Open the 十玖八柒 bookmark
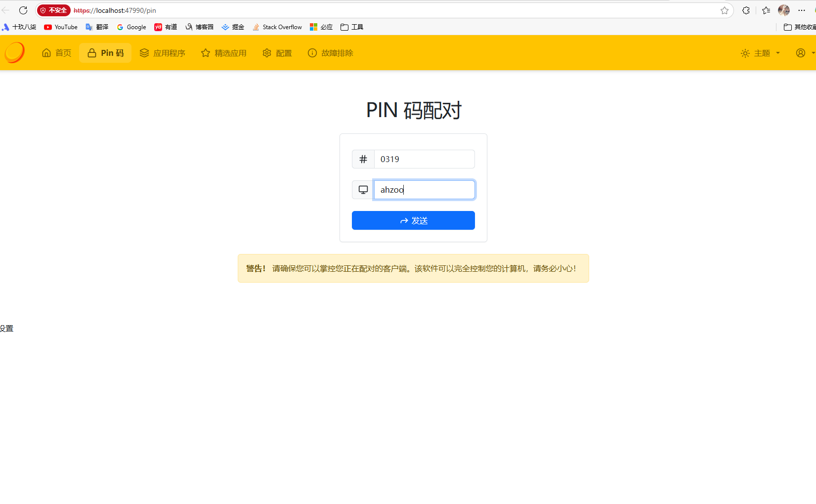 click(19, 27)
